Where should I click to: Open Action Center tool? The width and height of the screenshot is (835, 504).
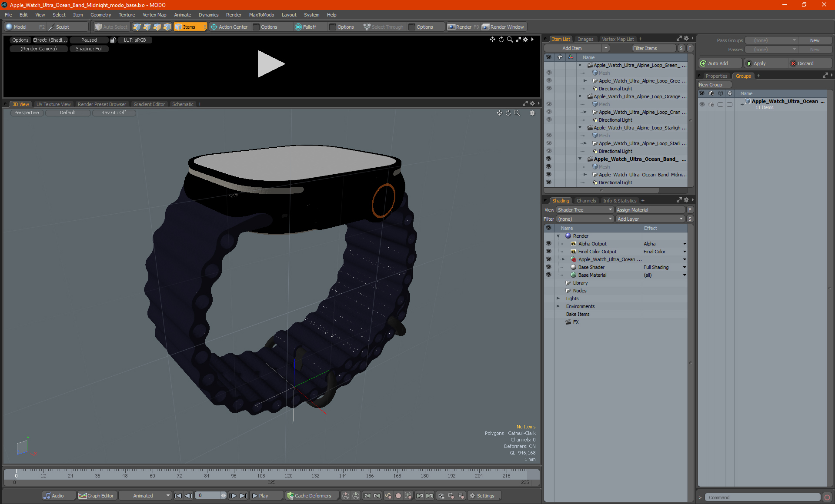pyautogui.click(x=229, y=27)
